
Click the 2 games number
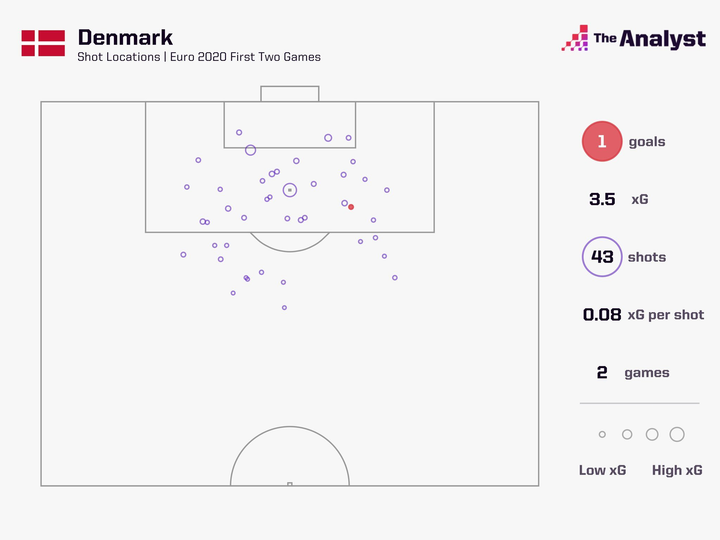[602, 372]
